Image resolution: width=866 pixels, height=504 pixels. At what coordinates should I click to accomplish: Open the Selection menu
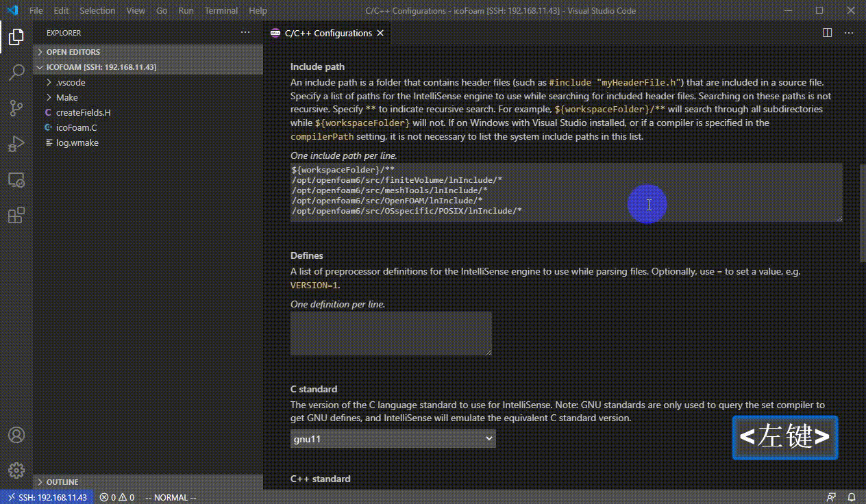coord(97,11)
